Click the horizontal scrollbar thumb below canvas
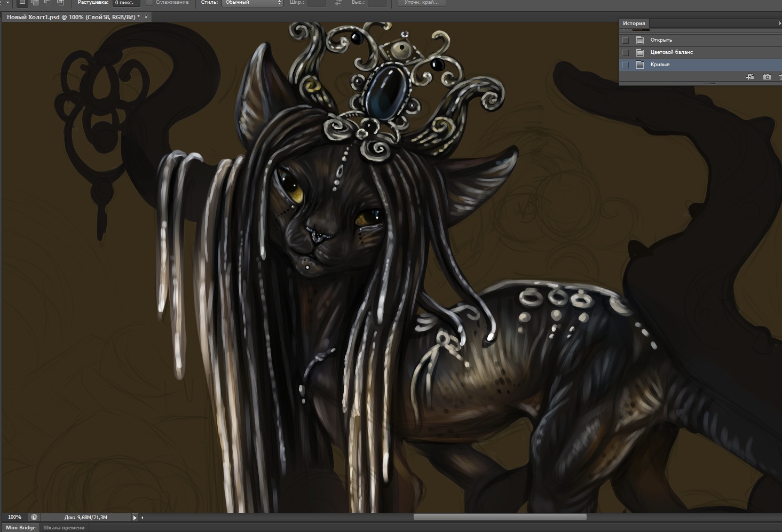The image size is (782, 532). point(500,517)
